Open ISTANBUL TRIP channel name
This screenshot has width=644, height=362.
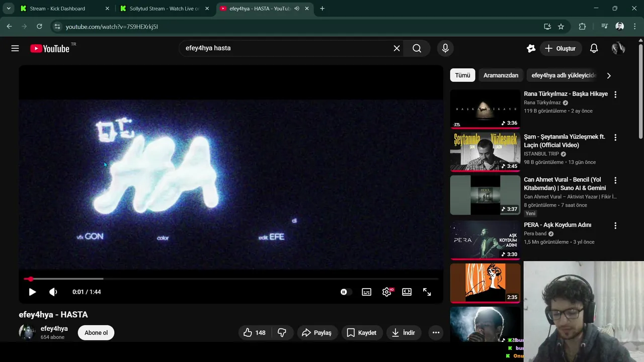point(541,154)
